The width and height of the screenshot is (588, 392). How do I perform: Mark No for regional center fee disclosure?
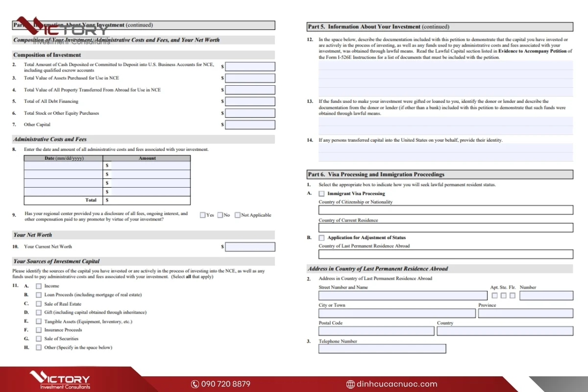[x=220, y=215]
